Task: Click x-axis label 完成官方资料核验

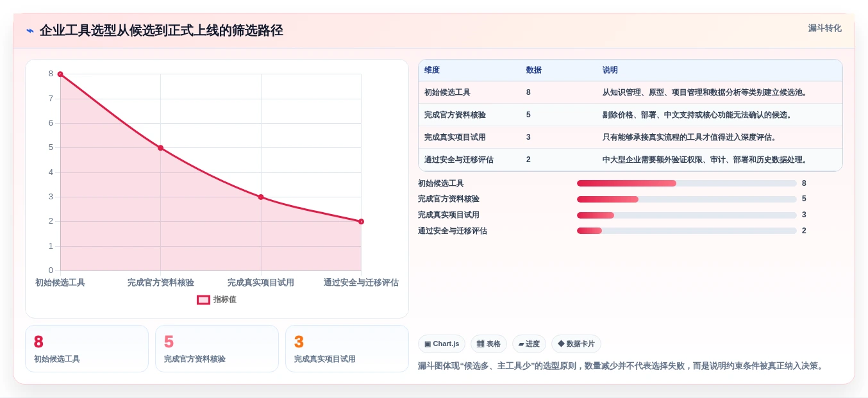Action: (160, 283)
